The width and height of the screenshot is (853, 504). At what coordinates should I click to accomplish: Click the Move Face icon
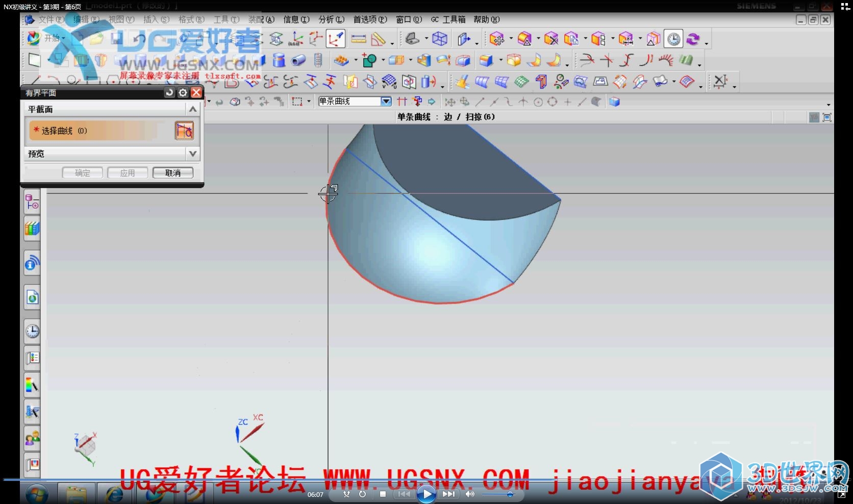[496, 39]
